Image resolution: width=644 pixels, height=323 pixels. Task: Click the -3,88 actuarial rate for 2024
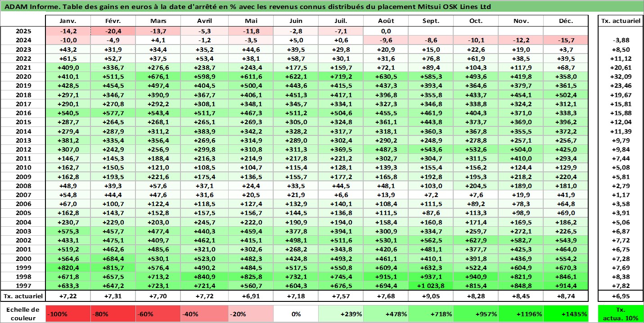tap(620, 40)
